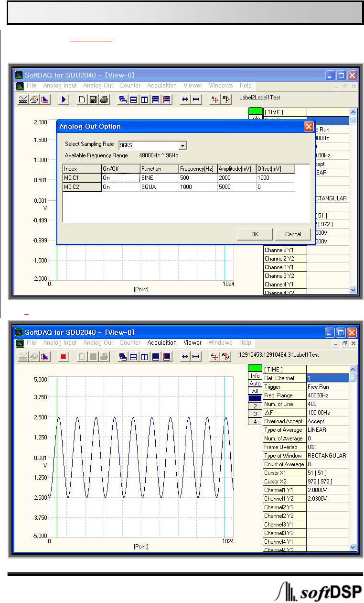The image size is (364, 603).
Task: Click the Save floppy icon in upper window toolbar
Action: click(93, 99)
